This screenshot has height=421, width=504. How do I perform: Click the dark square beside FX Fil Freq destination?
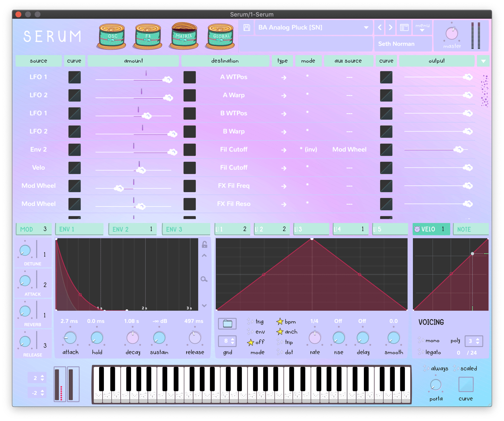[190, 186]
